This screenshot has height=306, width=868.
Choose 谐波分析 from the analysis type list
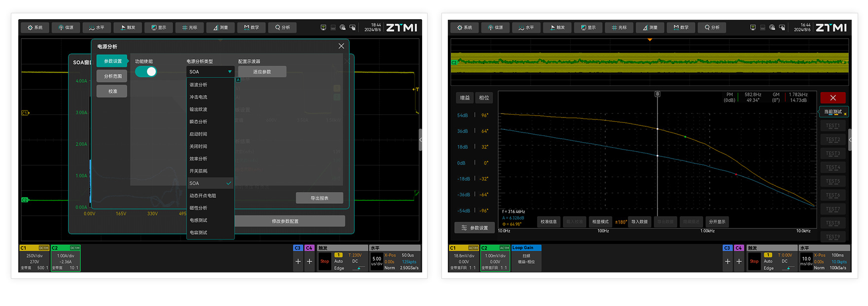[x=198, y=85]
